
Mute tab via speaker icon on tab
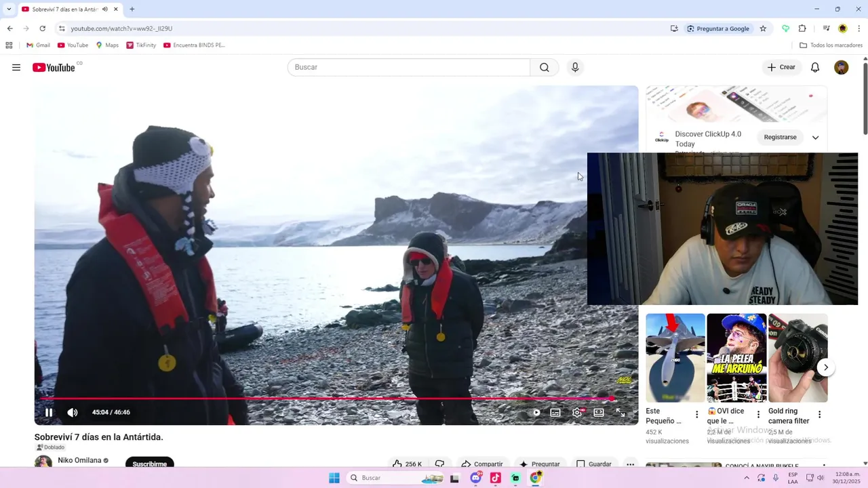coord(105,9)
